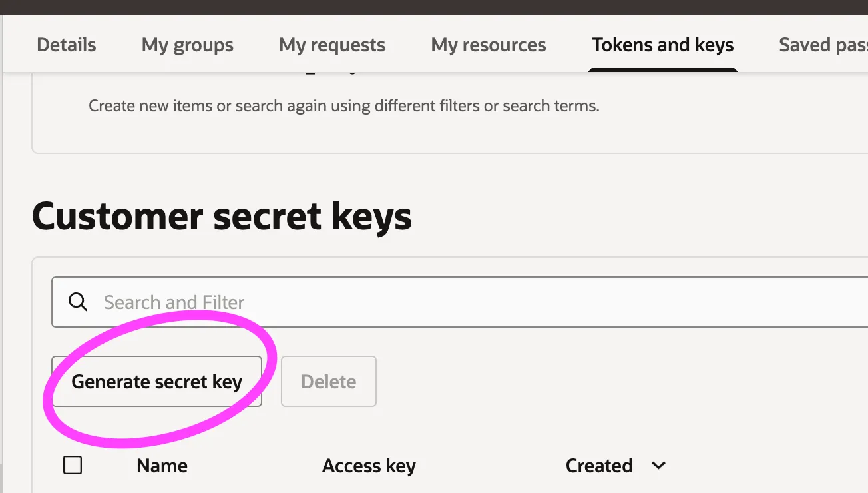This screenshot has width=868, height=493.
Task: View the My requests tab
Action: point(332,45)
